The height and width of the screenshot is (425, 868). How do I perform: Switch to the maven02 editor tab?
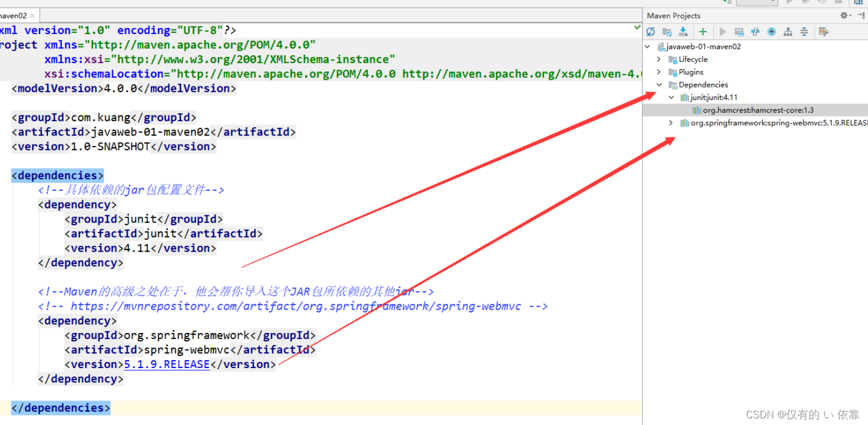tap(19, 16)
